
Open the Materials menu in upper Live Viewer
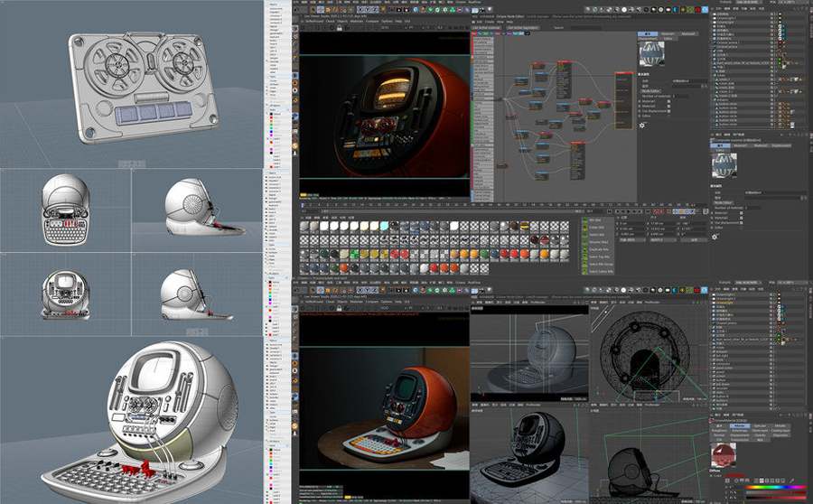[357, 22]
